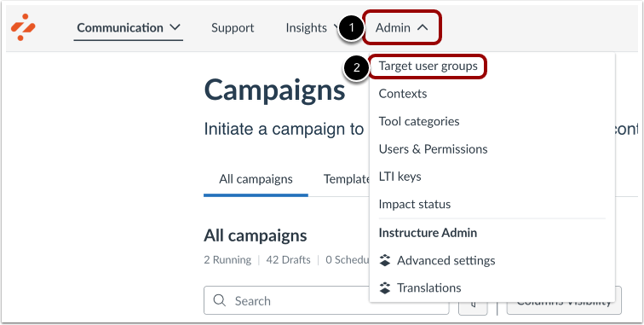Click the 42 Drafts status count
The height and width of the screenshot is (325, 644).
(288, 260)
